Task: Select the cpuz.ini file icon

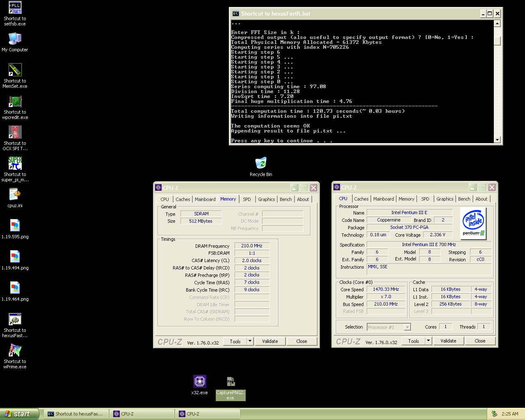Action: click(x=15, y=195)
